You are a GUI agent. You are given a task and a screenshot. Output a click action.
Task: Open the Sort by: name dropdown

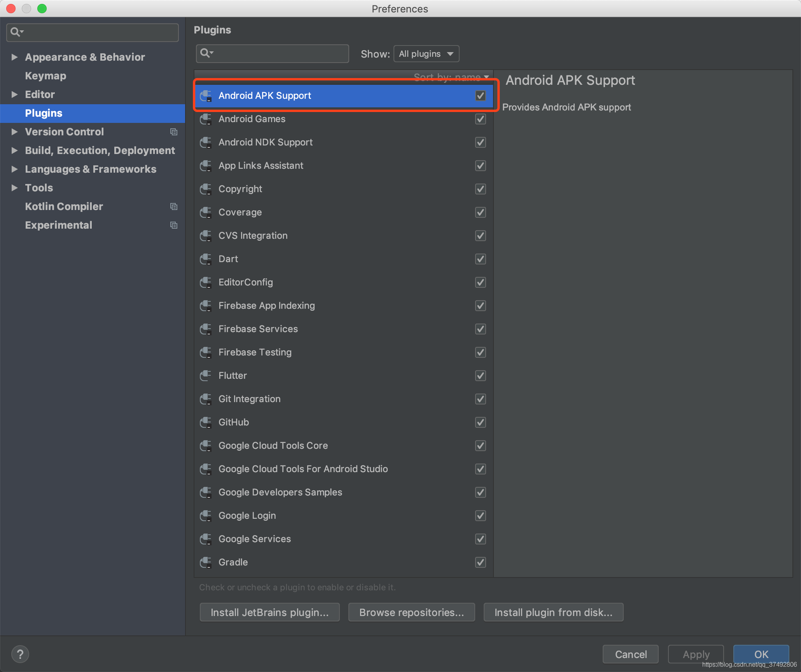451,77
